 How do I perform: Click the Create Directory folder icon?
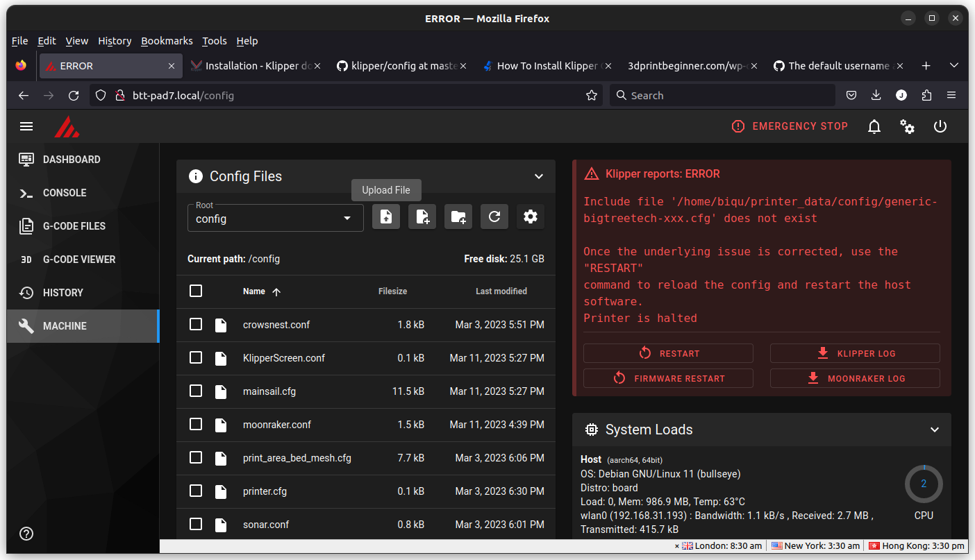458,217
